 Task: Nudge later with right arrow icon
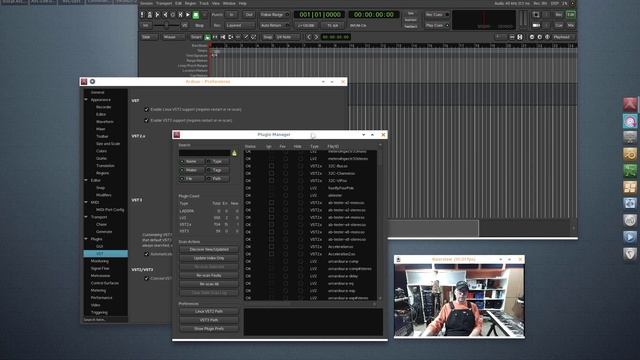(x=316, y=37)
